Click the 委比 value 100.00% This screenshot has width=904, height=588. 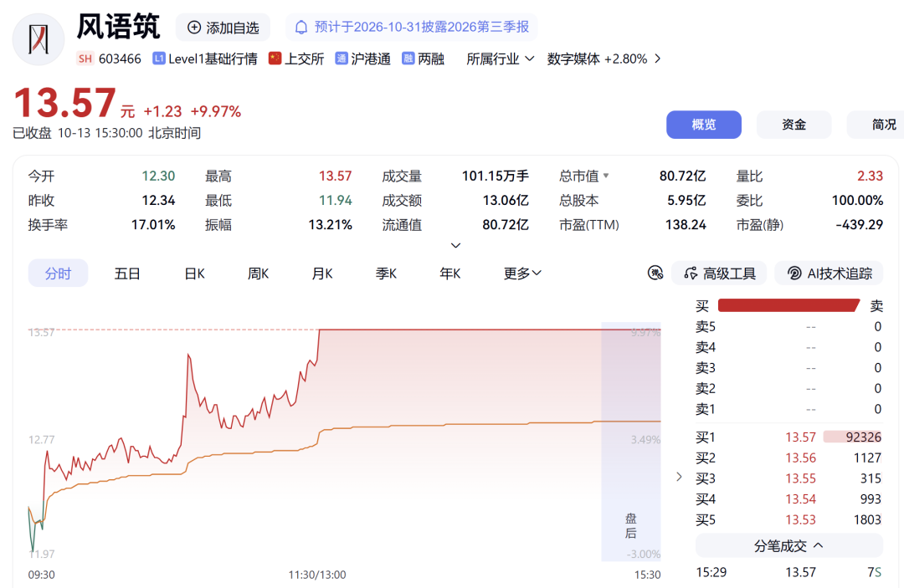[857, 200]
